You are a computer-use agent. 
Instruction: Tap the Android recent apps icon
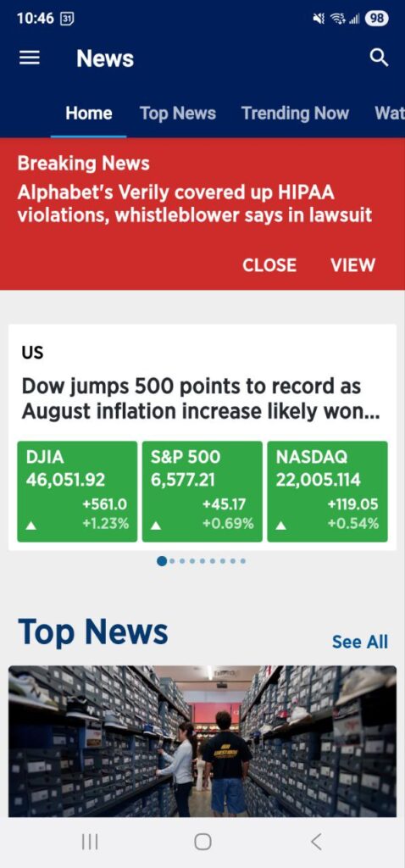(90, 842)
